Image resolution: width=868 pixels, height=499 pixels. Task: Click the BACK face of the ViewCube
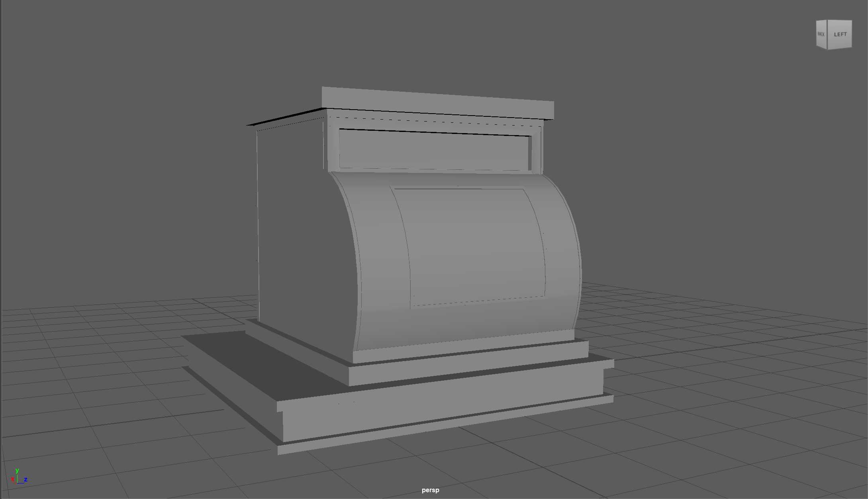(821, 34)
